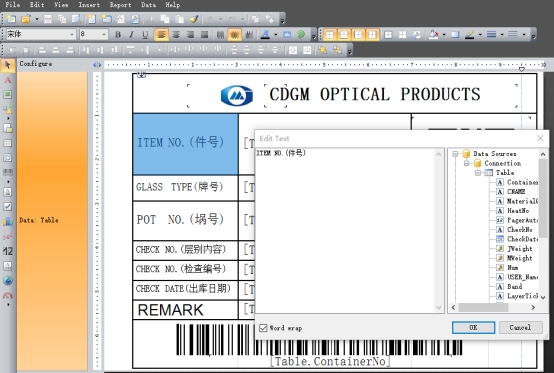Screen dimensions: 554x373
Task: Select the gauge object tool
Action: click(x=7, y=295)
